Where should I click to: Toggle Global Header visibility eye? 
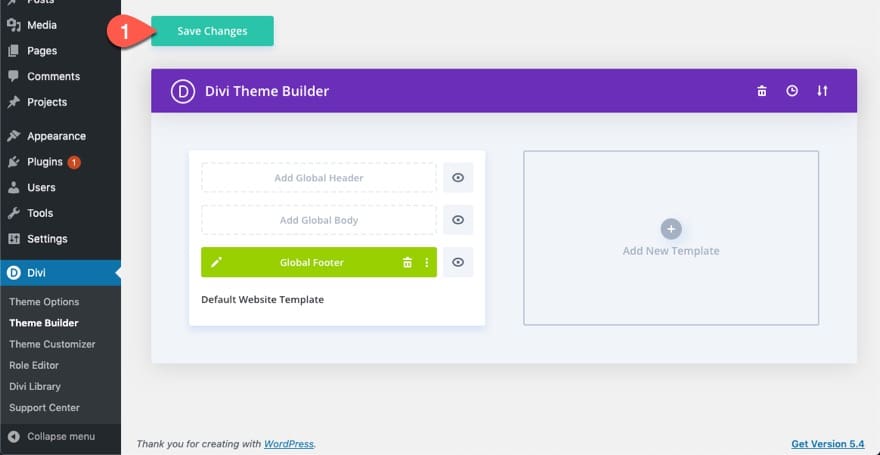pos(458,178)
